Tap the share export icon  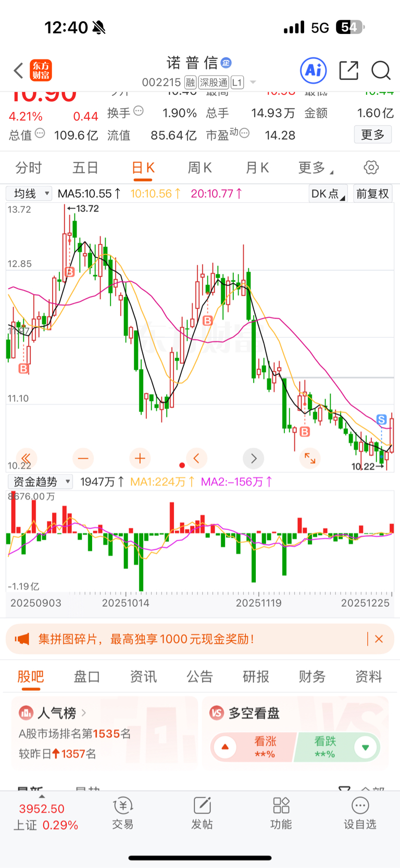pos(348,70)
